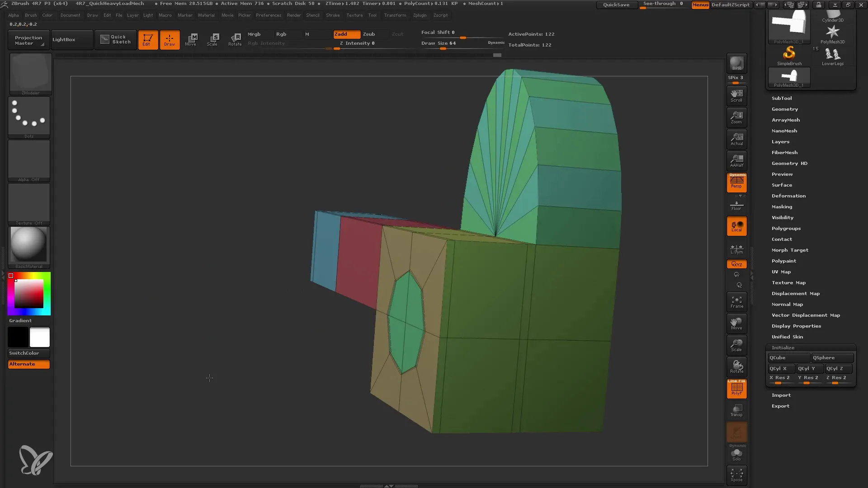The width and height of the screenshot is (868, 488).
Task: Expand the NanoMesh section
Action: point(784,131)
